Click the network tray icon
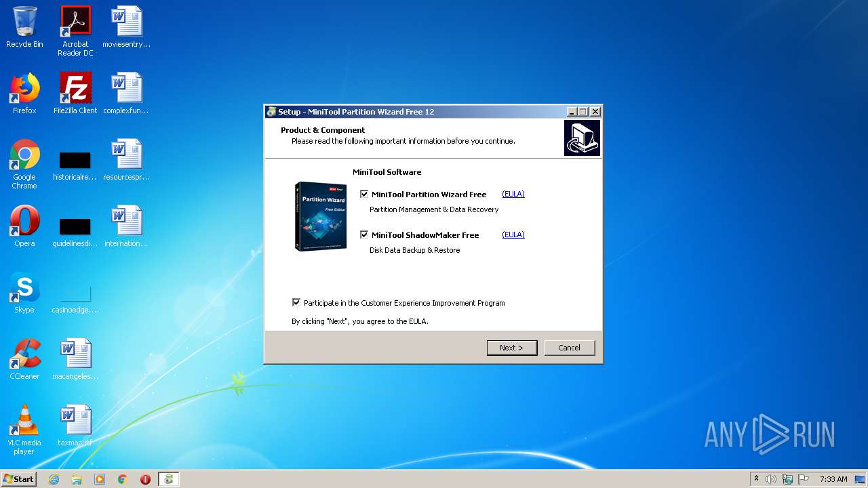This screenshot has width=868, height=488. coord(787,479)
